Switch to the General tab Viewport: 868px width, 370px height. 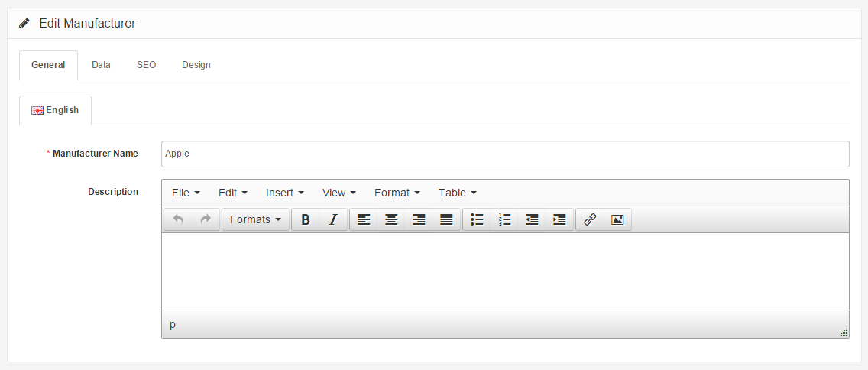point(48,65)
